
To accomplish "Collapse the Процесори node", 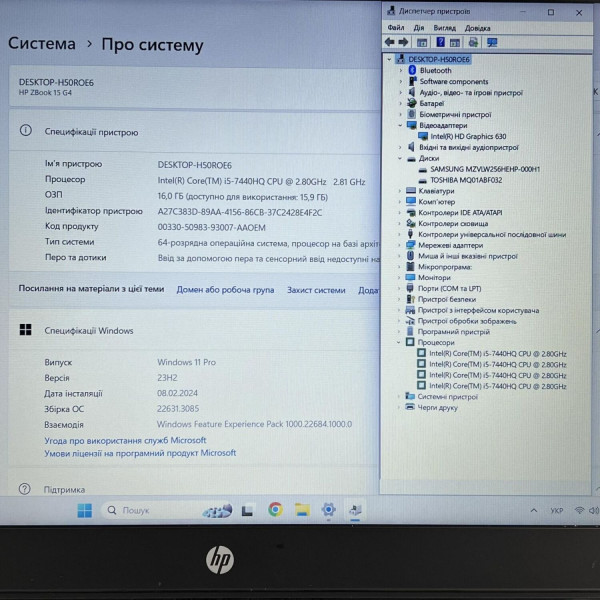I will pos(399,342).
